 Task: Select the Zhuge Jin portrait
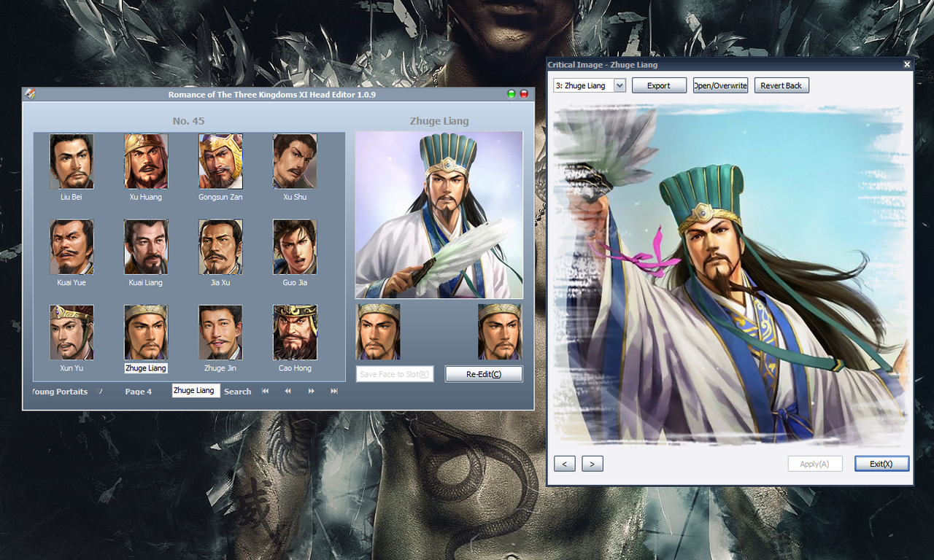click(x=220, y=332)
